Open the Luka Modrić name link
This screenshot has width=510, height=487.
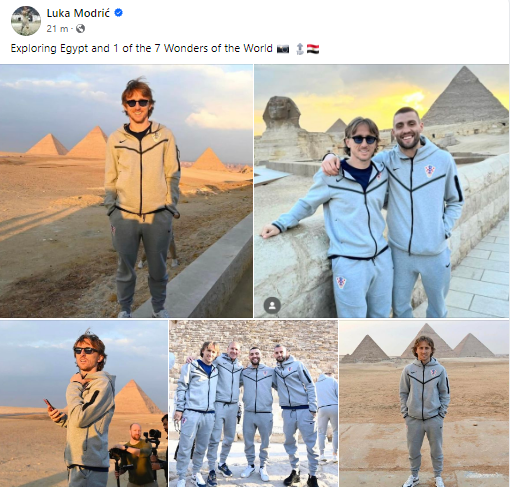click(x=78, y=13)
